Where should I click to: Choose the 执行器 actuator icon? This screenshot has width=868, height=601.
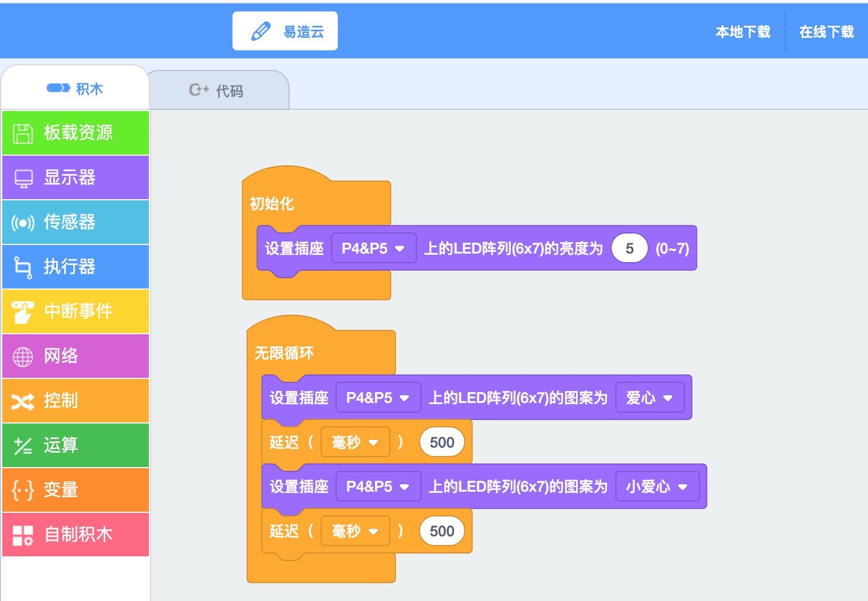(x=23, y=267)
